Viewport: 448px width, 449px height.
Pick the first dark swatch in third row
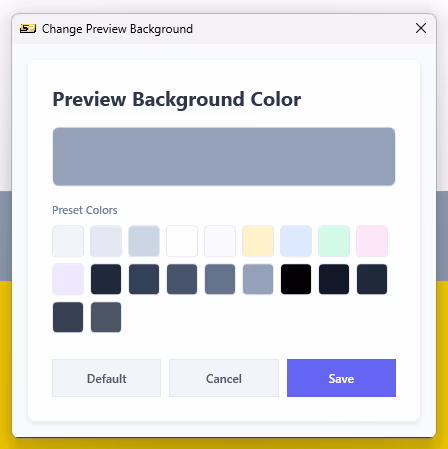(x=68, y=317)
